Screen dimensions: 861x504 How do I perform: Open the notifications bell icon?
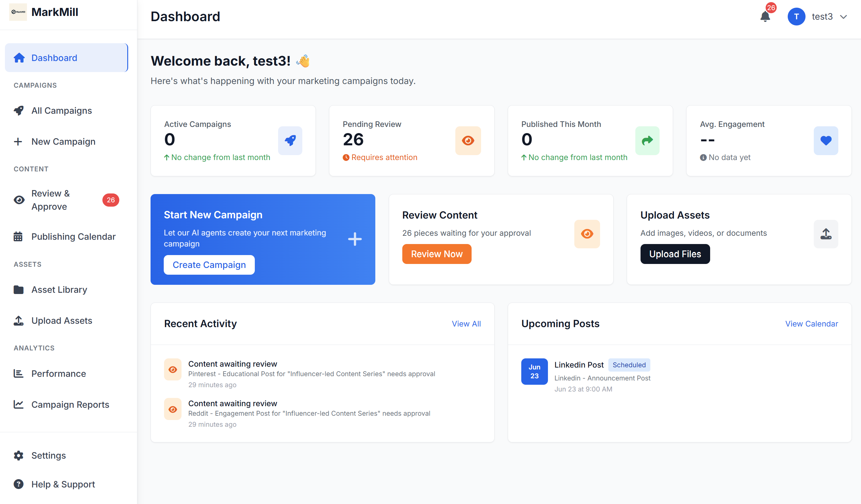(x=765, y=16)
